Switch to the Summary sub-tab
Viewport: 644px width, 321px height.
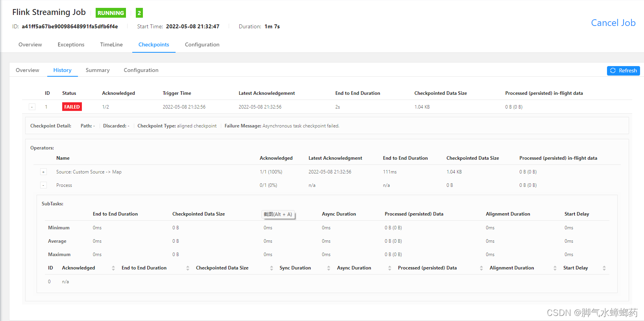(98, 70)
